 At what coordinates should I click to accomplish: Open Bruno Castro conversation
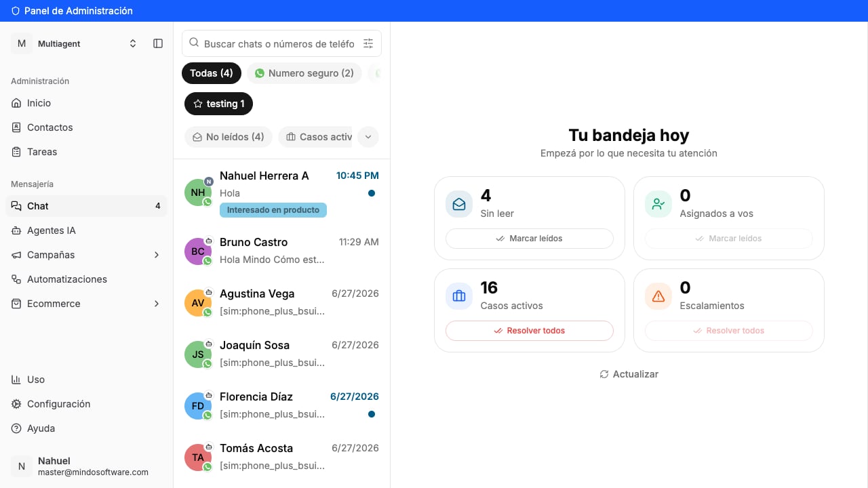(x=282, y=251)
